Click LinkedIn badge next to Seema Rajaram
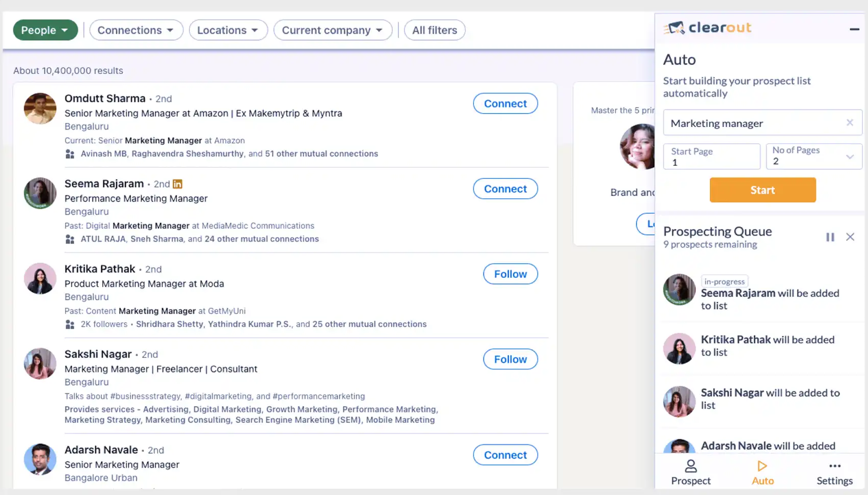The width and height of the screenshot is (868, 495). click(x=177, y=184)
